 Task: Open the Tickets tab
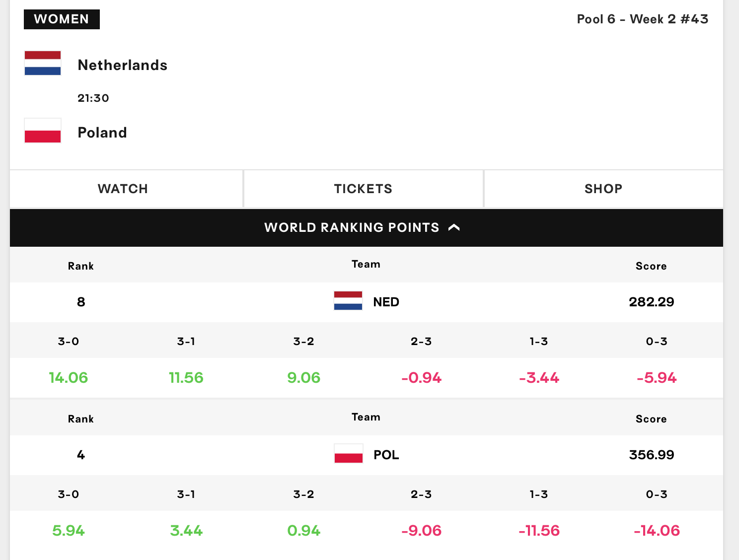[363, 189]
